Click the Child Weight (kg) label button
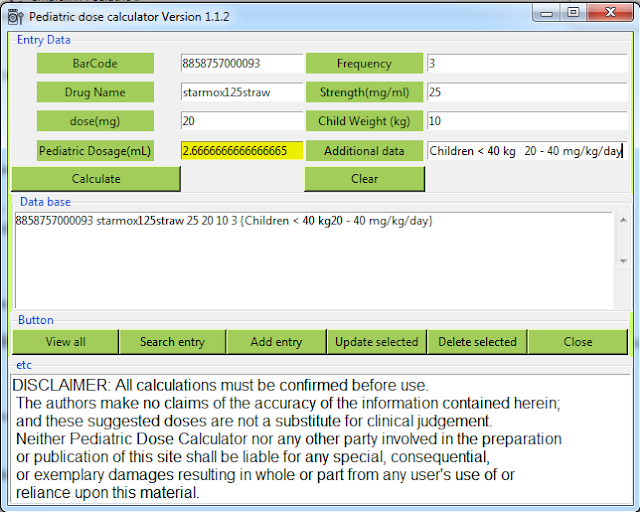 (x=364, y=121)
